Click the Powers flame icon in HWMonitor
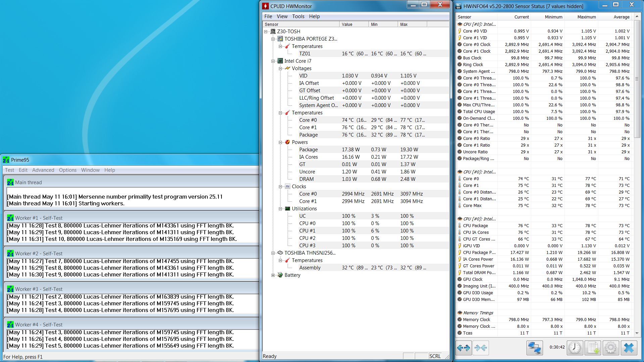Image resolution: width=644 pixels, height=362 pixels. tap(288, 142)
